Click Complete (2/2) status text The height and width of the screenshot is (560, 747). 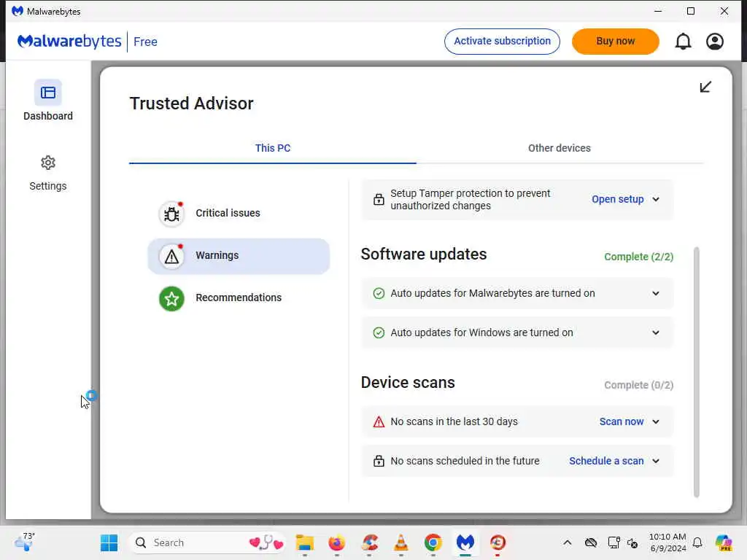638,257
